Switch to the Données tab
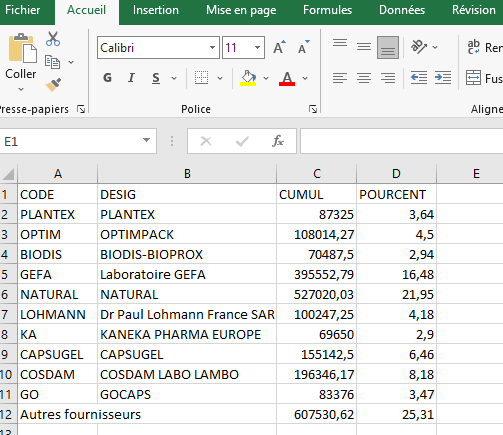Viewport: 503px width, 435px height. point(402,10)
